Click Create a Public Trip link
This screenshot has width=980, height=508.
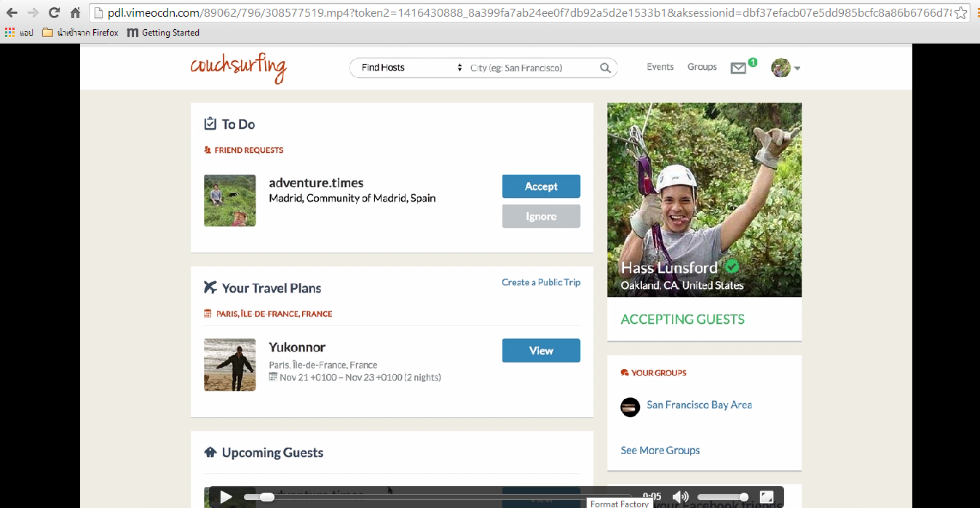tap(541, 282)
